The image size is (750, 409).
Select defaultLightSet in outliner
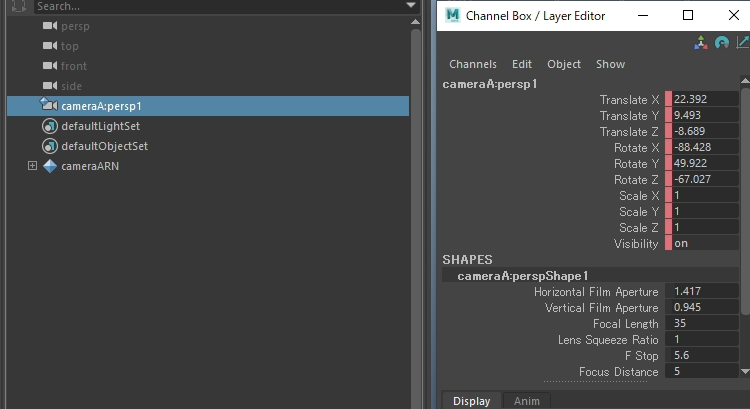100,126
